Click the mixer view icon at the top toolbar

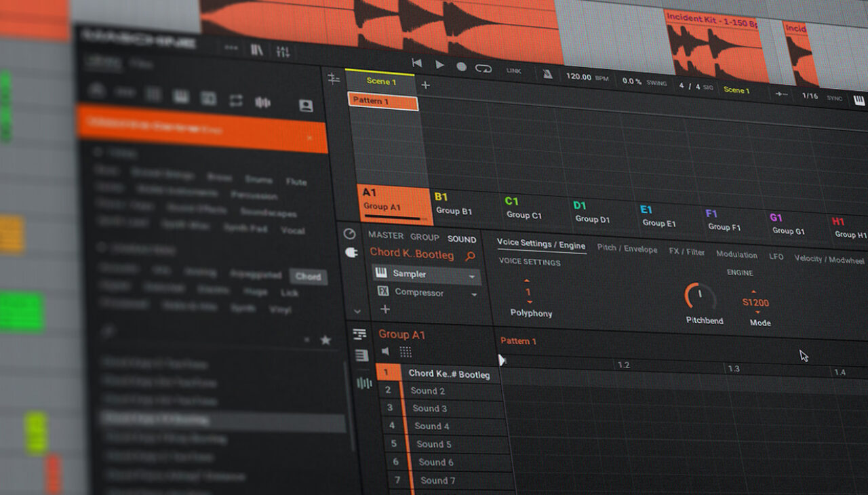point(285,50)
